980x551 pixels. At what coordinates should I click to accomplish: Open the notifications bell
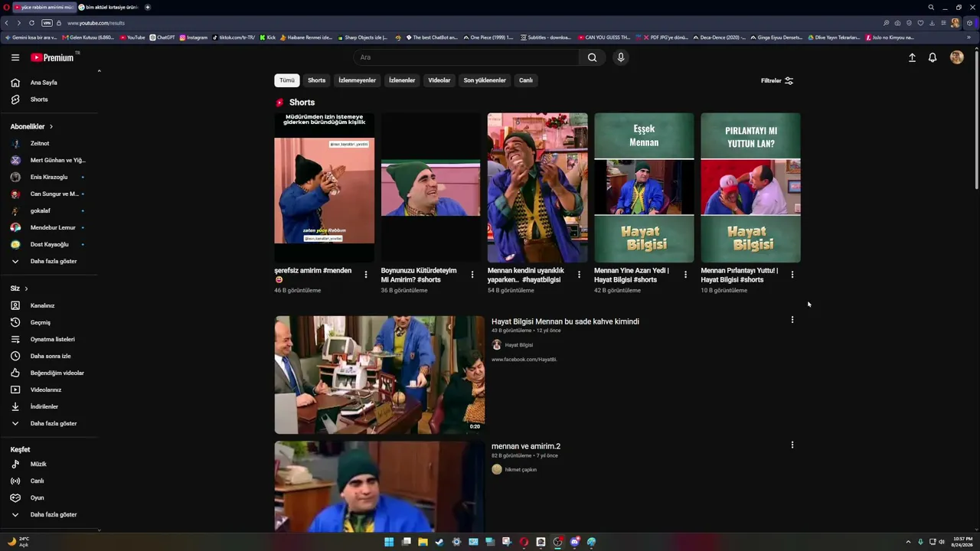pyautogui.click(x=933, y=57)
